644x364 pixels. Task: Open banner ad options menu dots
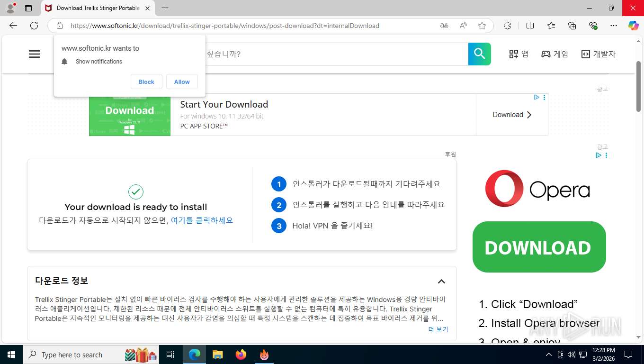pos(544,97)
